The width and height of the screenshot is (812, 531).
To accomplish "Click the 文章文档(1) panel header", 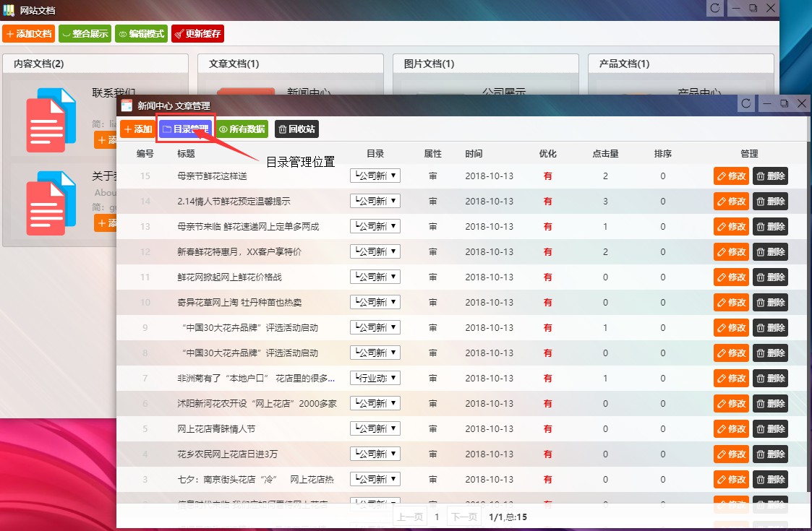I will pos(291,64).
